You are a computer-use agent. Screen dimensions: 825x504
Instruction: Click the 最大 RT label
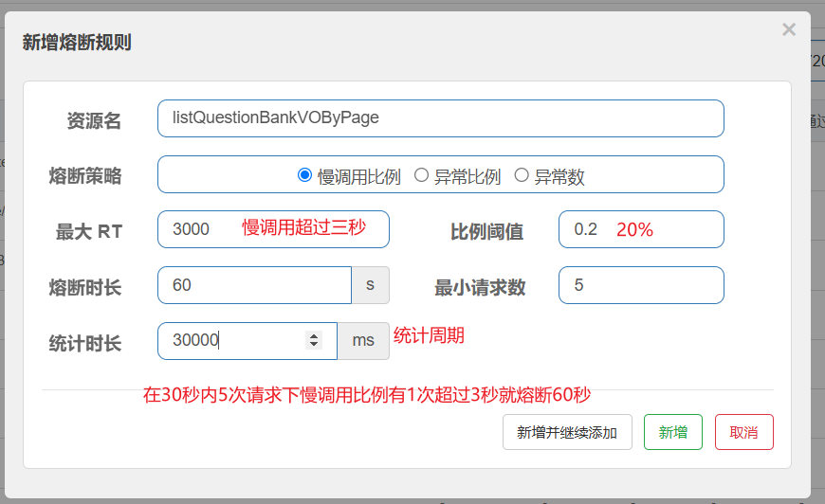point(89,231)
